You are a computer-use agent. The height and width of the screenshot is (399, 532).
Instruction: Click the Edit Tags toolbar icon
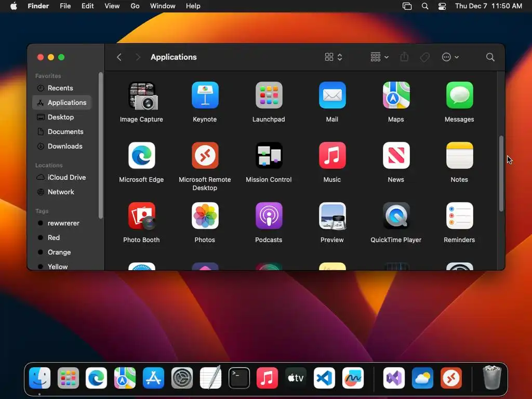(424, 57)
